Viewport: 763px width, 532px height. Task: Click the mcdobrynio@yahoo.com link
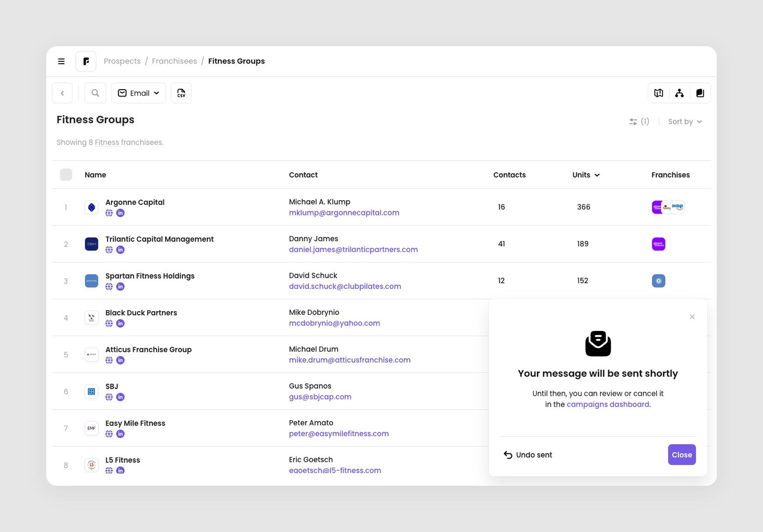pos(334,324)
